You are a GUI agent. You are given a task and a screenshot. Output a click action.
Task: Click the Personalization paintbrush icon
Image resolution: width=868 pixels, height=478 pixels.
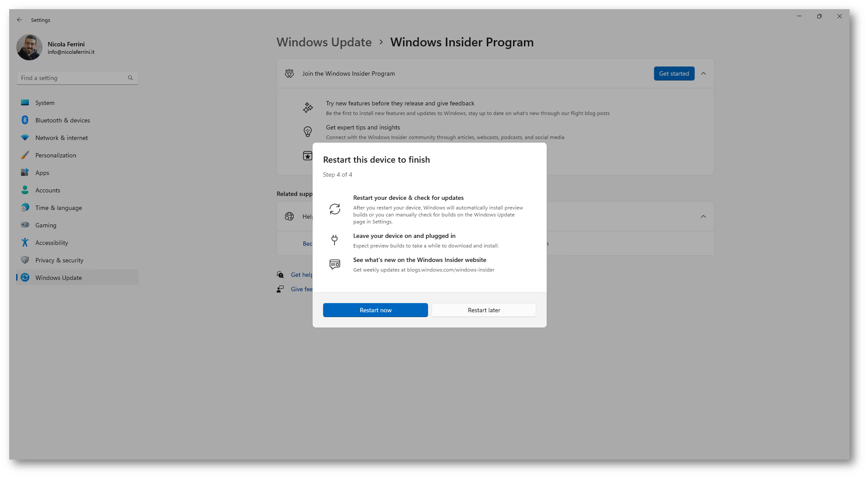[x=25, y=155]
